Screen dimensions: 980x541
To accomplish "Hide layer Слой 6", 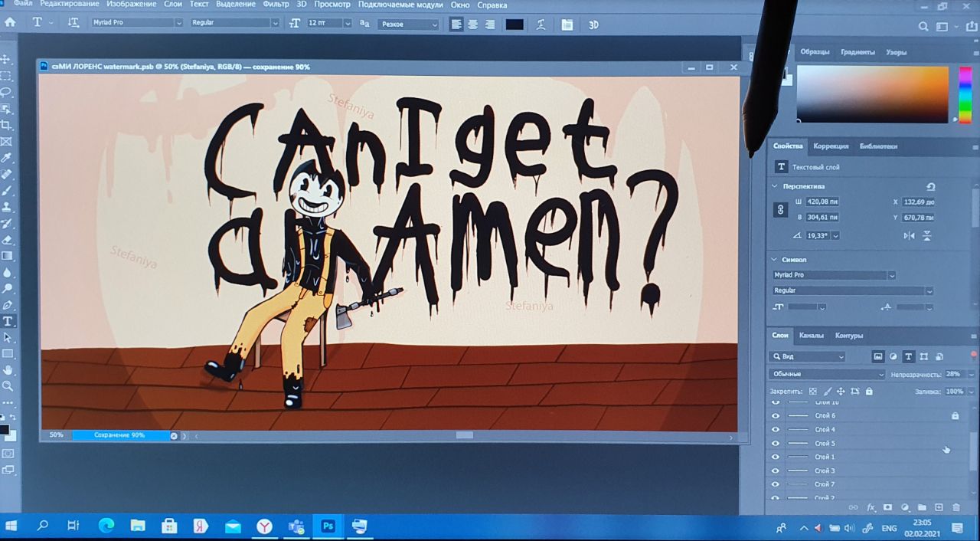I will 776,416.
